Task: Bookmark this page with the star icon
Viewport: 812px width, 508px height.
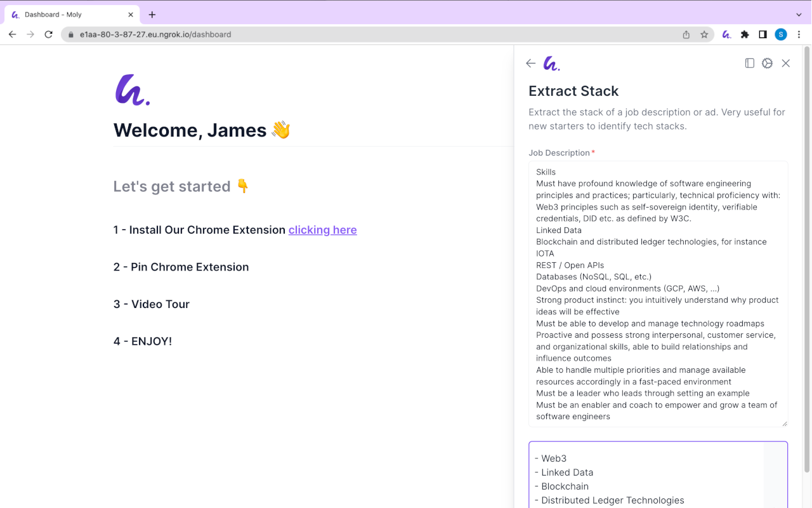Action: click(x=704, y=34)
